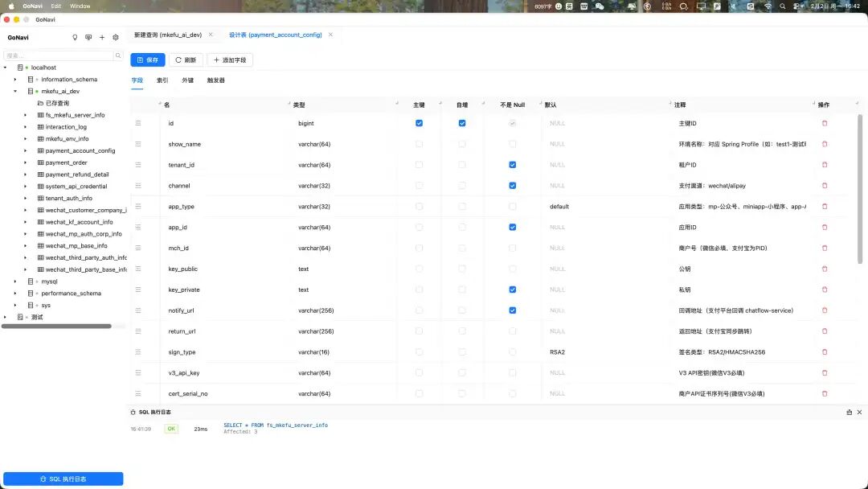Switch to the 索引 tab

161,80
